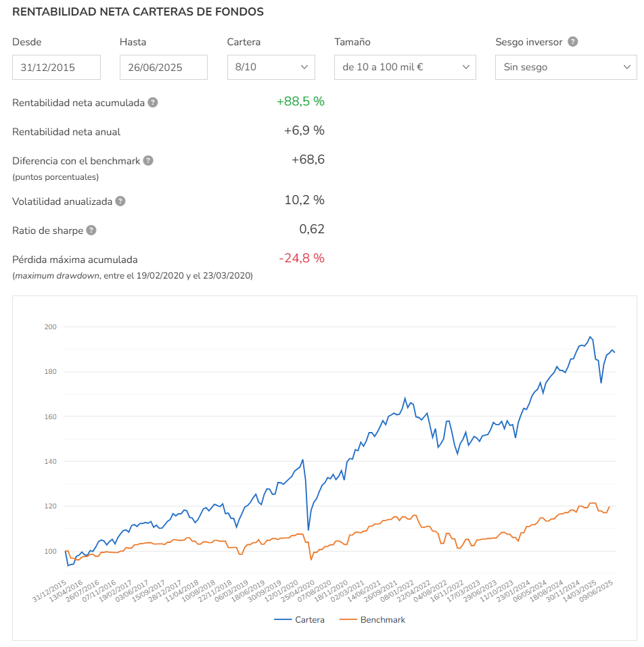Click the Cartera dropdown chevron arrow
644x647 pixels.
[x=304, y=67]
